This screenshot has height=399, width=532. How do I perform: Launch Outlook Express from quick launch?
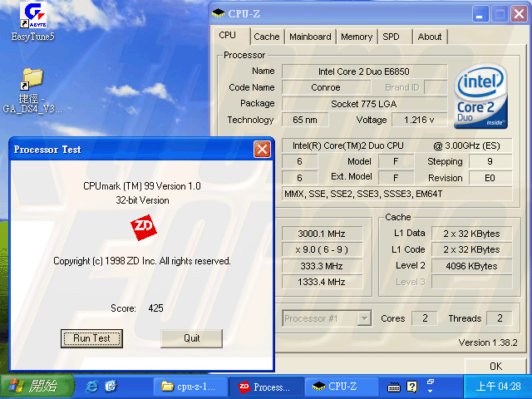(x=111, y=387)
